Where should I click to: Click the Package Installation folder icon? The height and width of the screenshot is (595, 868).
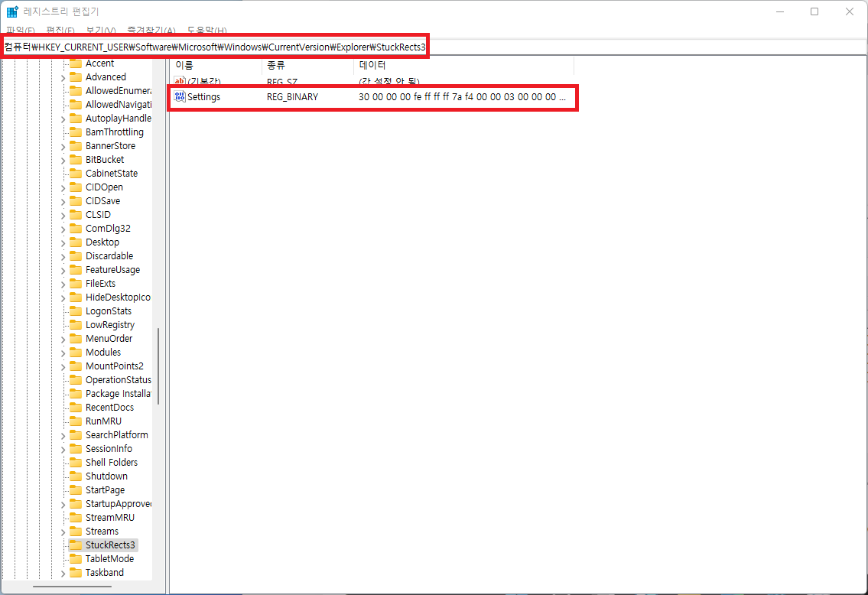click(x=75, y=394)
